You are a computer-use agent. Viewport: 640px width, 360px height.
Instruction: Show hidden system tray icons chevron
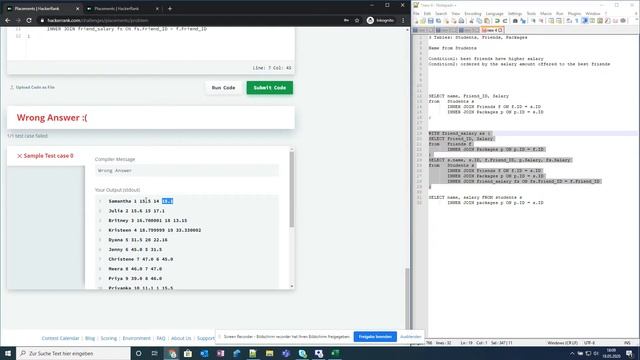tap(572, 353)
